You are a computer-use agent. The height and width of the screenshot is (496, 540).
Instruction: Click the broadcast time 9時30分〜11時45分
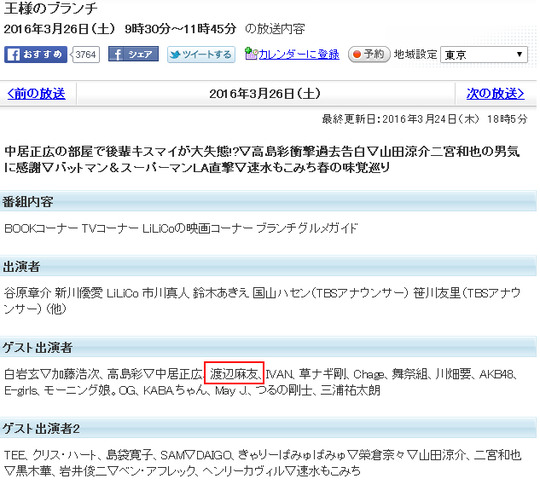coord(180,29)
